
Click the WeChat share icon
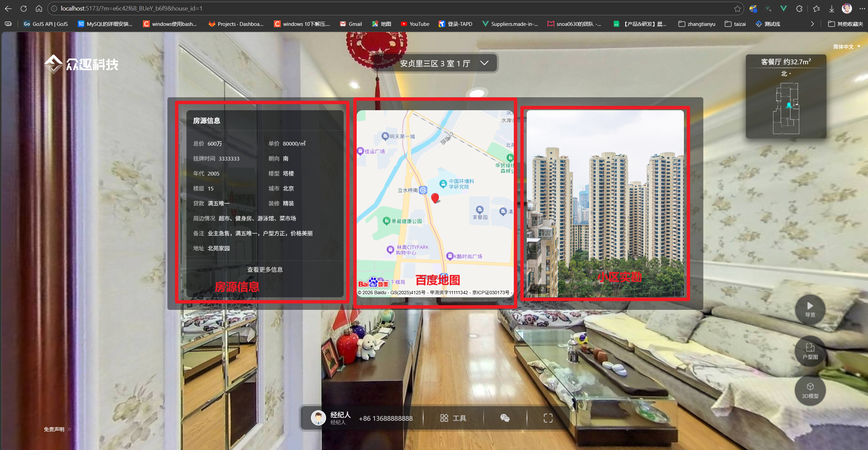505,418
